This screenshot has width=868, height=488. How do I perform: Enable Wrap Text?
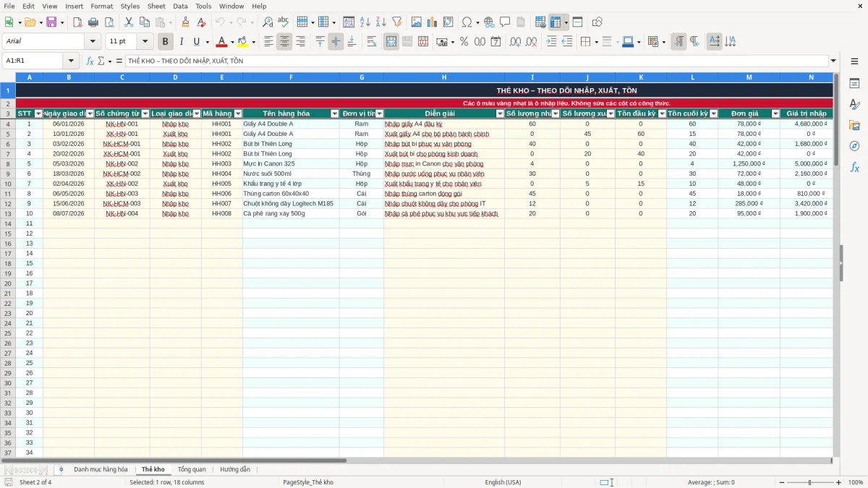pos(372,42)
